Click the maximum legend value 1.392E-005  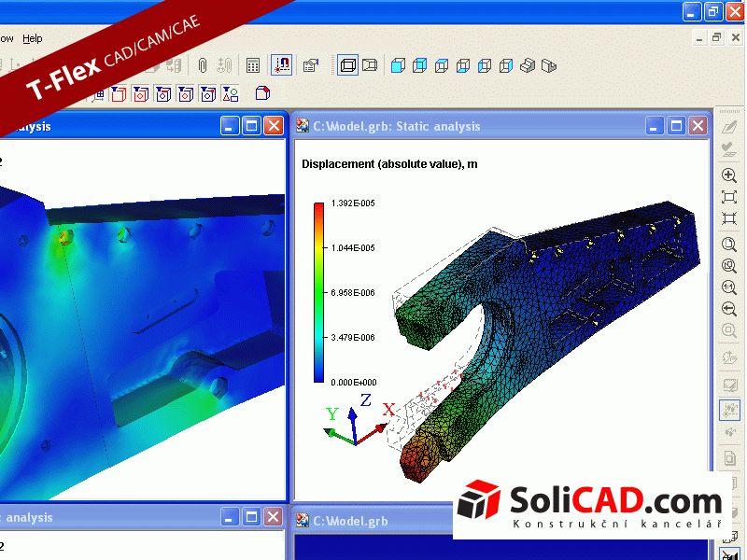[x=353, y=203]
